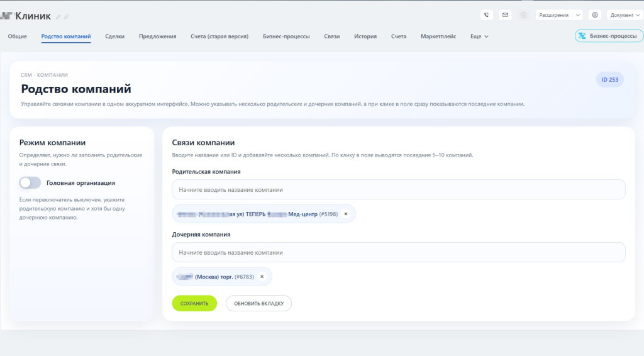Click the email envelope icon
The image size is (644, 356).
[x=505, y=15]
